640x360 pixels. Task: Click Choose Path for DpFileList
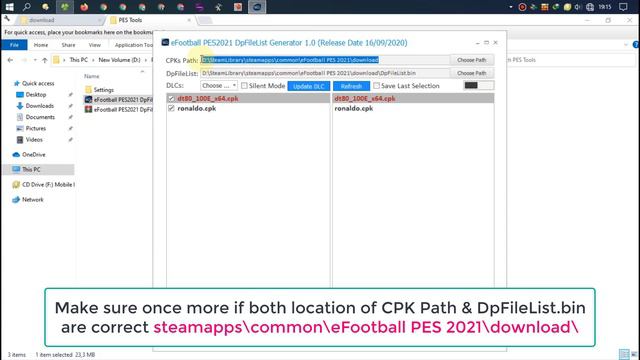(472, 73)
